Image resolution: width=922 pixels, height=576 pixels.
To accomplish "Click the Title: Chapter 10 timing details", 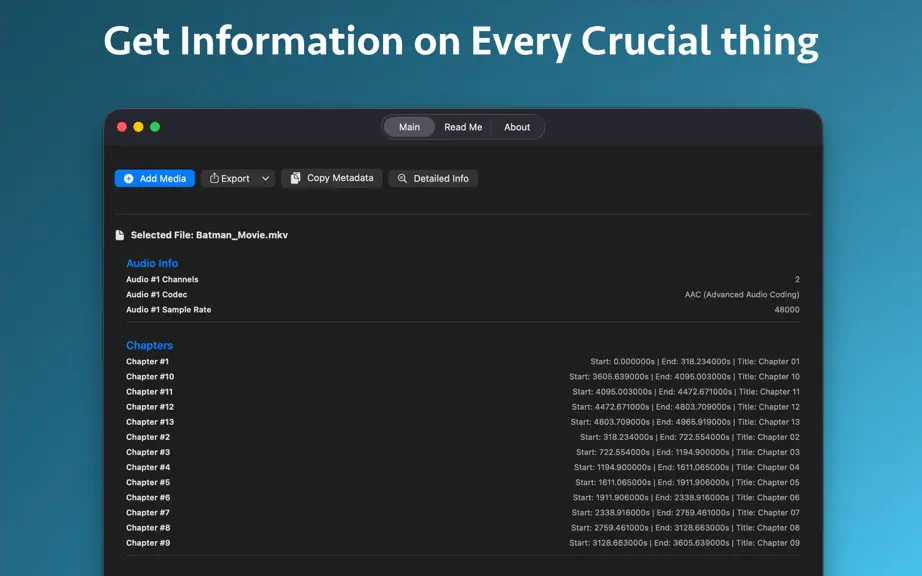I will click(684, 377).
